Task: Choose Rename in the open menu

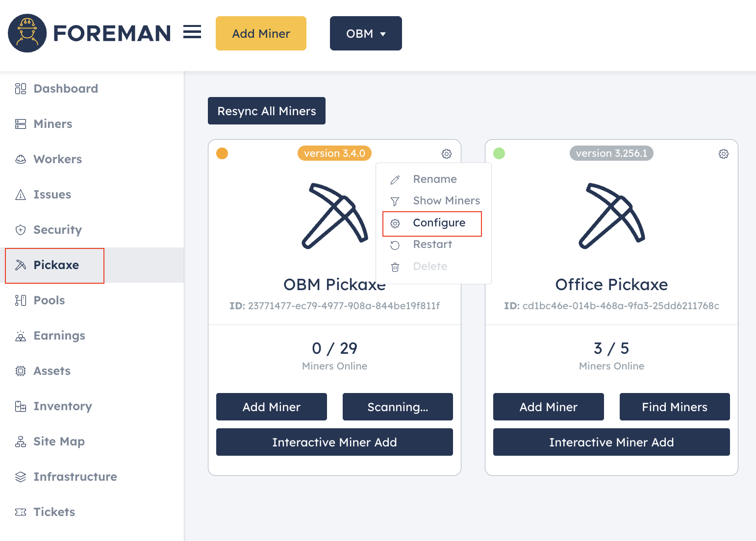Action: point(434,178)
